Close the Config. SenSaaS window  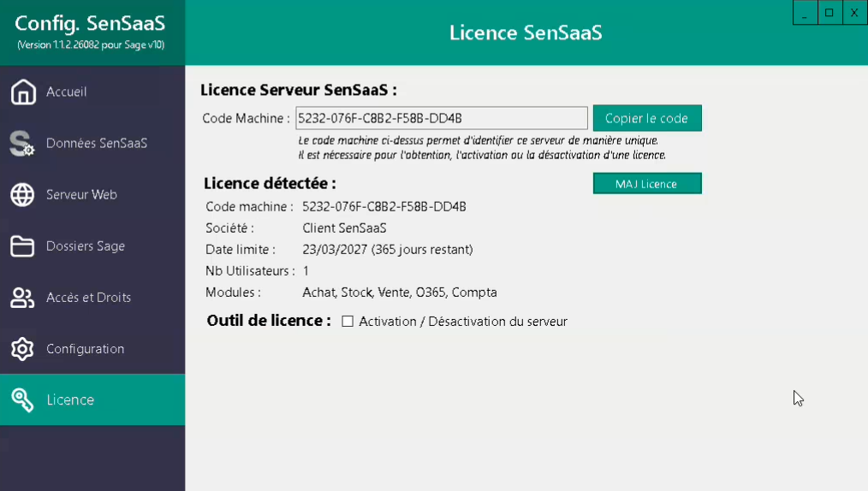point(854,13)
